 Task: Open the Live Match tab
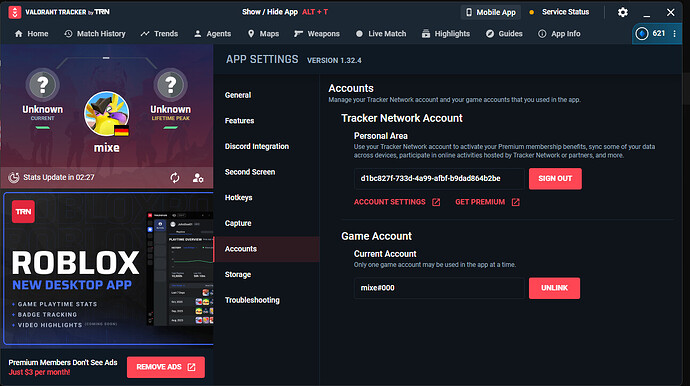coord(381,33)
